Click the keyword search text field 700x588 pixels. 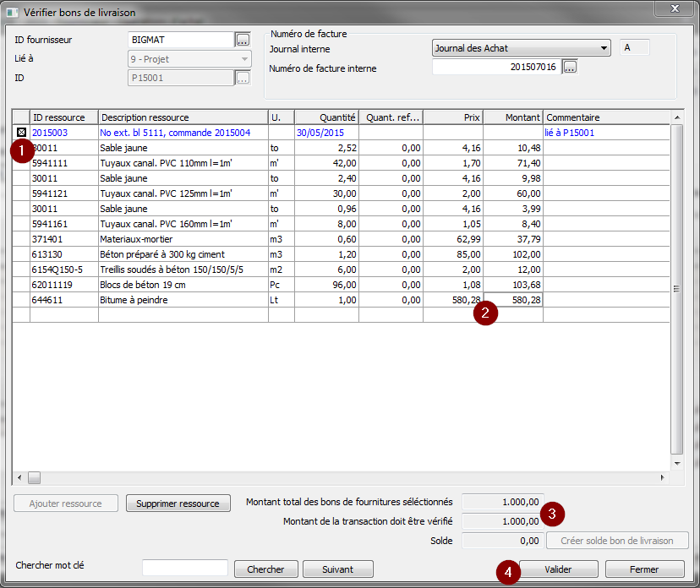tap(185, 569)
